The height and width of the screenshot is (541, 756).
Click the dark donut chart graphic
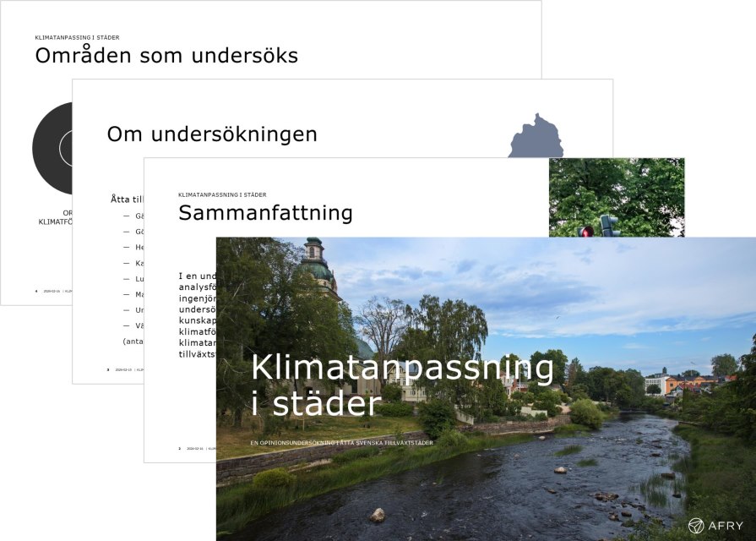(x=53, y=147)
